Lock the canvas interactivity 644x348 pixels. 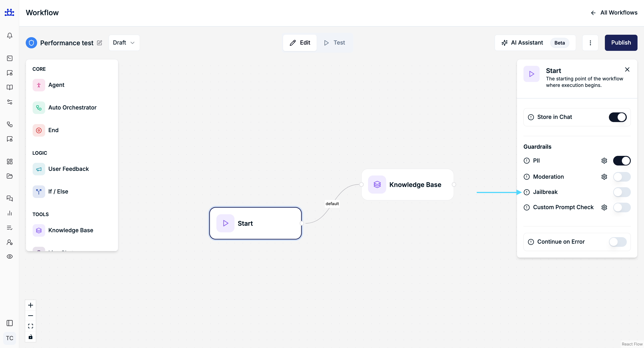click(30, 337)
